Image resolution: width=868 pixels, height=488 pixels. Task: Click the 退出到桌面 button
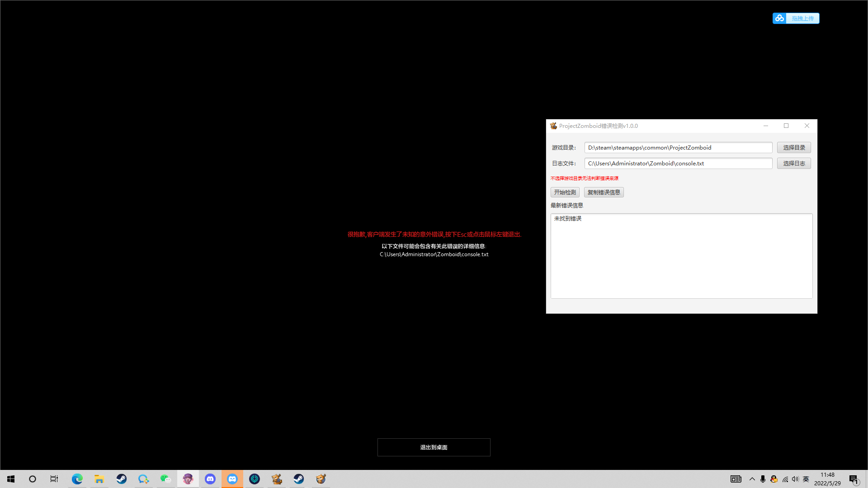coord(434,447)
